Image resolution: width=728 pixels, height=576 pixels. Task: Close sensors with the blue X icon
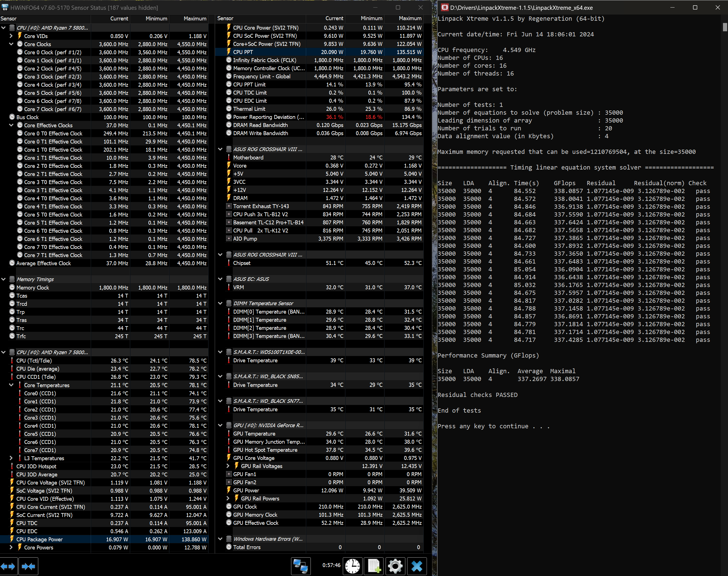click(x=417, y=566)
